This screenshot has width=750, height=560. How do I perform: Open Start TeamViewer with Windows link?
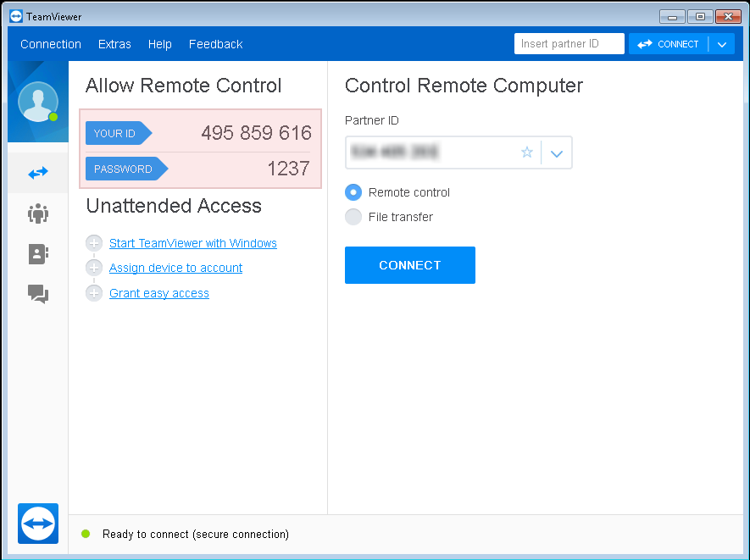click(192, 243)
